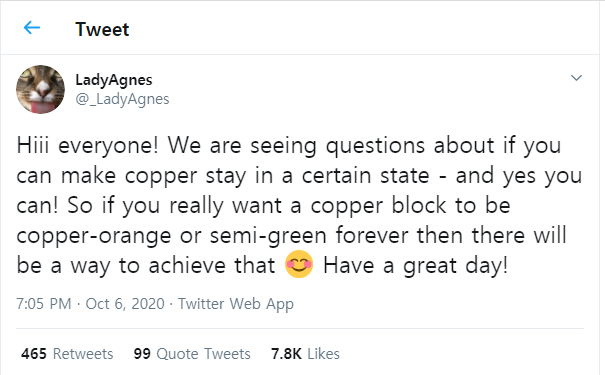Open the Twitter Web App source link
This screenshot has width=605, height=375.
236,304
